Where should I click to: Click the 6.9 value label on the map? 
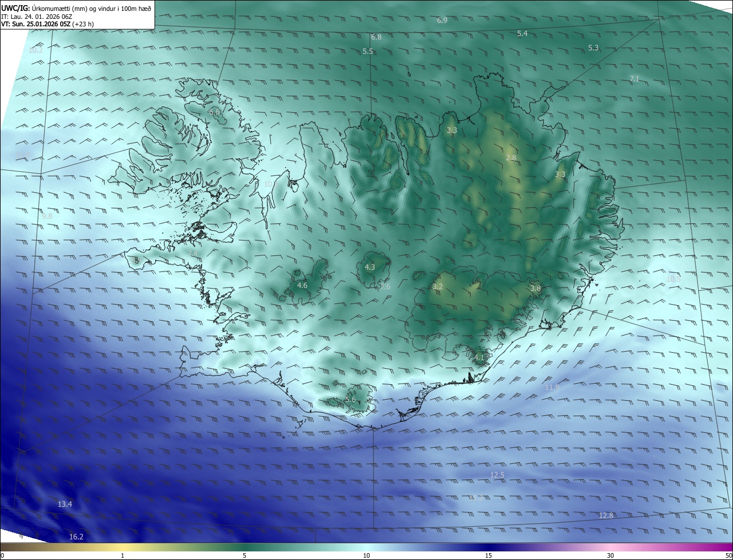(x=442, y=20)
